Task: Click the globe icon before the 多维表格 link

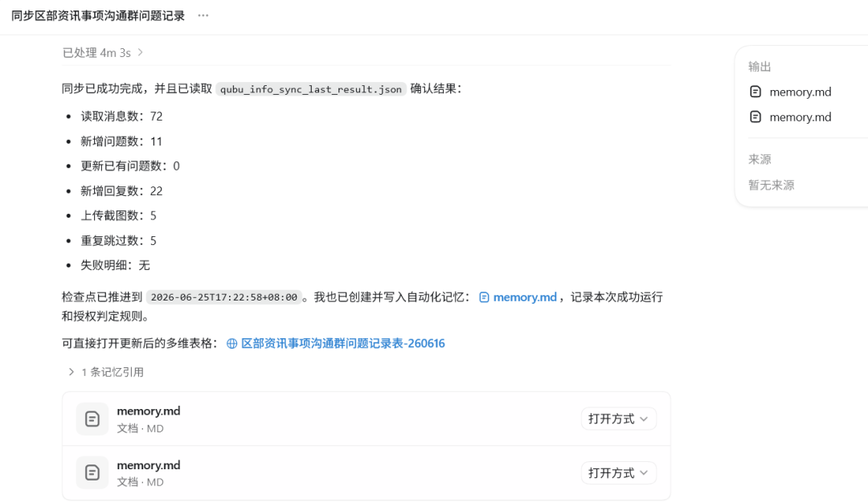Action: tap(232, 344)
